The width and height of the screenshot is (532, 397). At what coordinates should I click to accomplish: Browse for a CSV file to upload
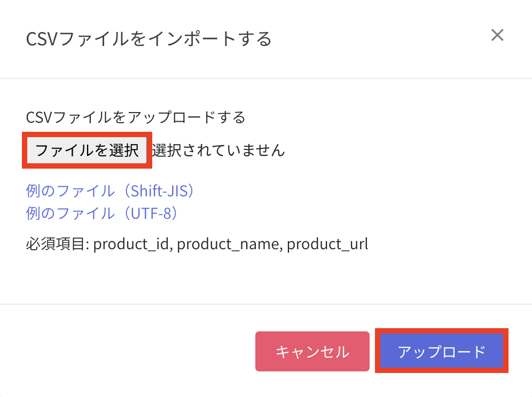87,150
